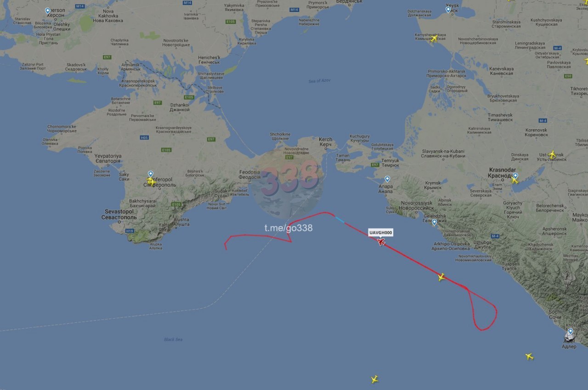The image size is (588, 390).
Task: Click yellow aircraft at Krasnodar
Action: tap(514, 180)
